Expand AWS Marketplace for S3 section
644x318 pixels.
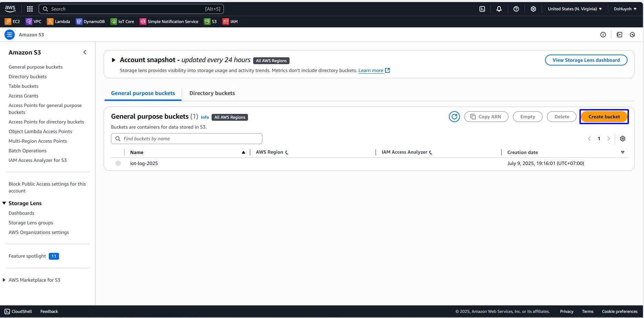pyautogui.click(x=4, y=280)
